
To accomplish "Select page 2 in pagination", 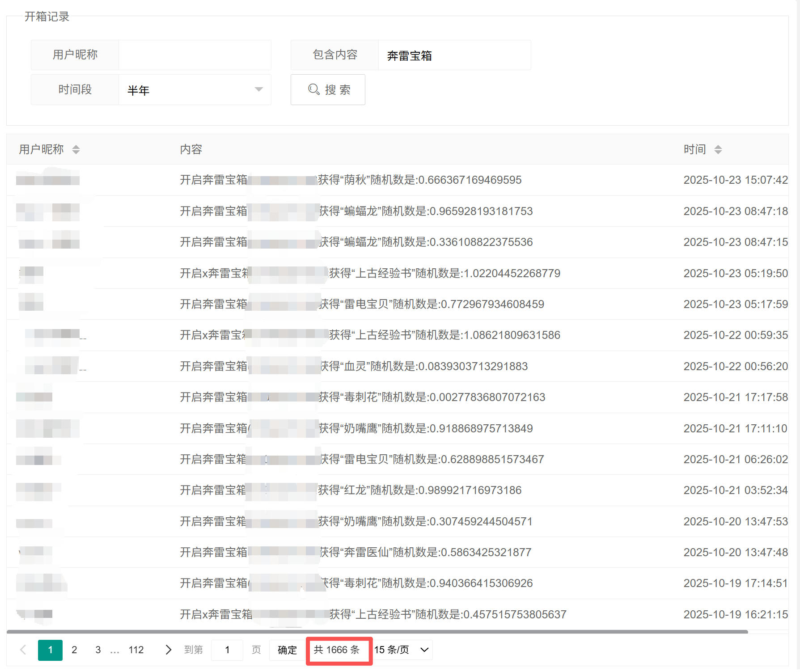I will click(x=74, y=650).
